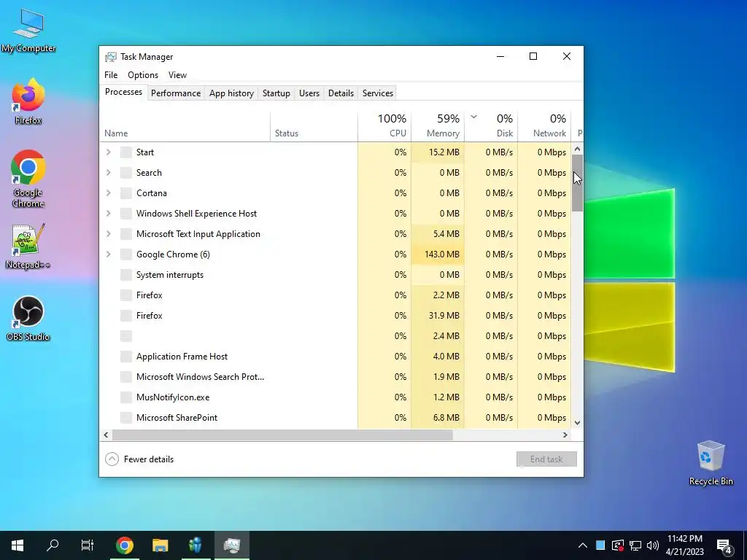Image resolution: width=747 pixels, height=560 pixels.
Task: Click the Start process icon
Action: coord(125,152)
